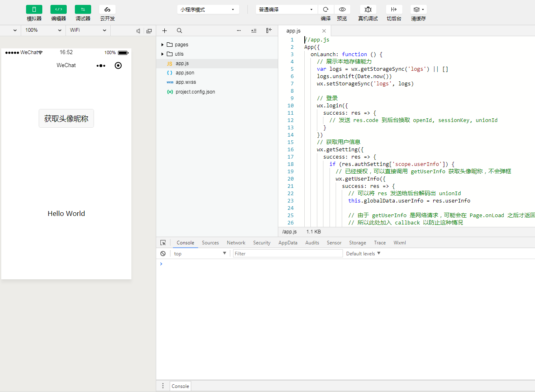Switch to the Network tab

tap(236, 243)
